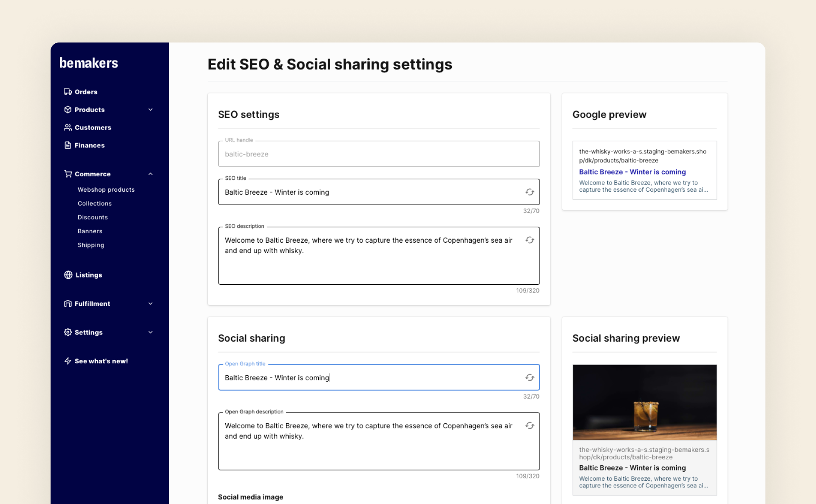Click the Listings globe icon

pyautogui.click(x=68, y=275)
